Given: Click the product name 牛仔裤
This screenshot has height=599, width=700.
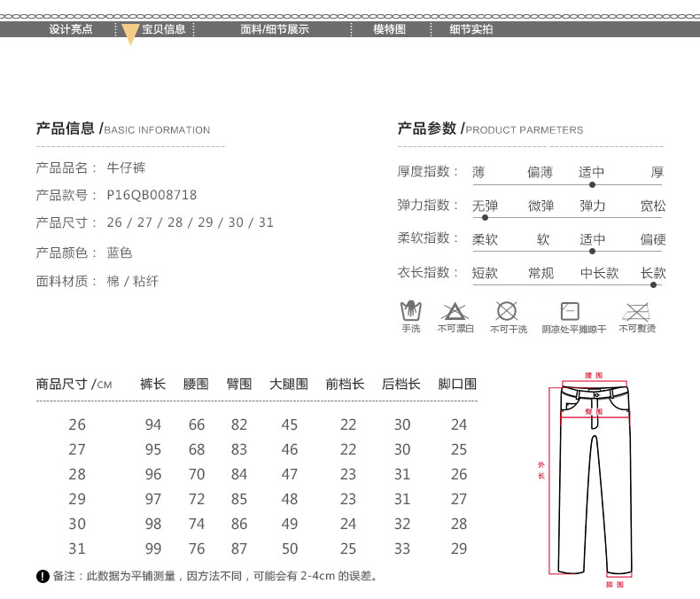Looking at the screenshot, I should [126, 167].
